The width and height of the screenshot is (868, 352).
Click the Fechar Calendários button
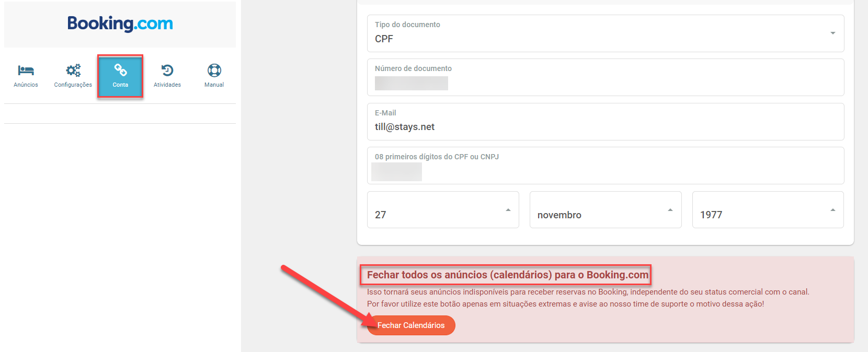pos(411,325)
